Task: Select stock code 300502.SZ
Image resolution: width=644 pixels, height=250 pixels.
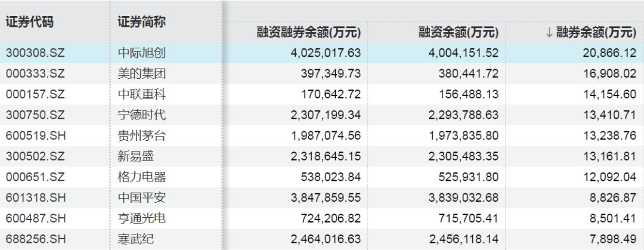Action: pyautogui.click(x=35, y=156)
